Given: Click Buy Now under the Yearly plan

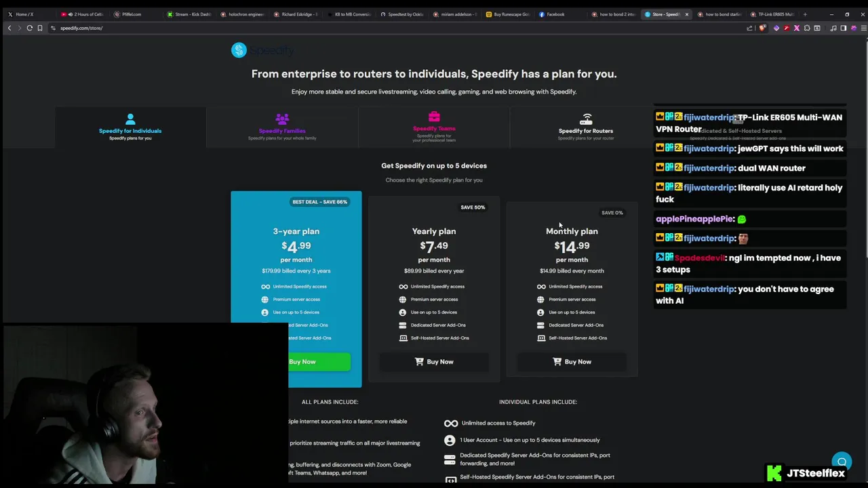Looking at the screenshot, I should [434, 362].
